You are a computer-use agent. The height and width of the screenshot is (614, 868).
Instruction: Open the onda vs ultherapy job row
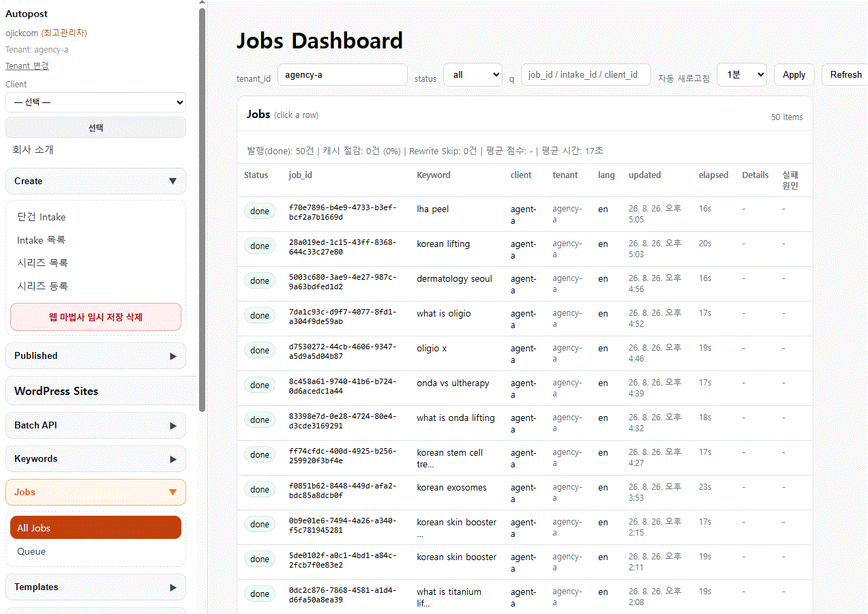[524, 388]
